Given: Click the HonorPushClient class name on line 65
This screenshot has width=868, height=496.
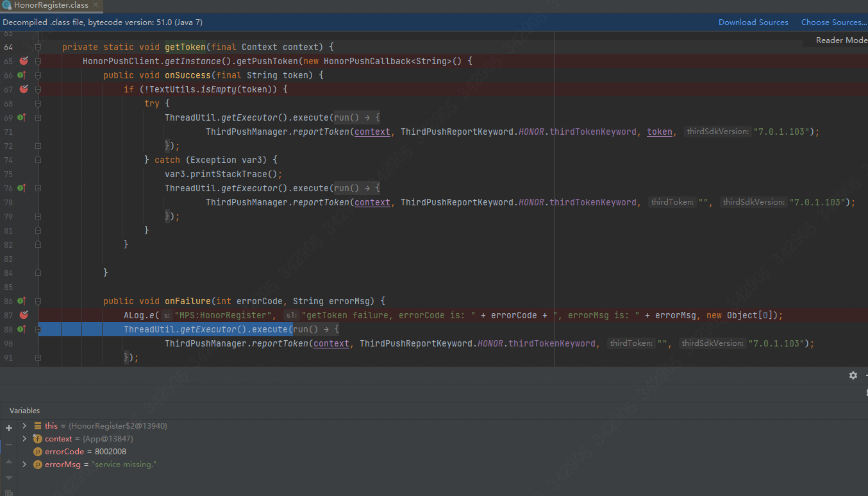Looking at the screenshot, I should pyautogui.click(x=121, y=61).
